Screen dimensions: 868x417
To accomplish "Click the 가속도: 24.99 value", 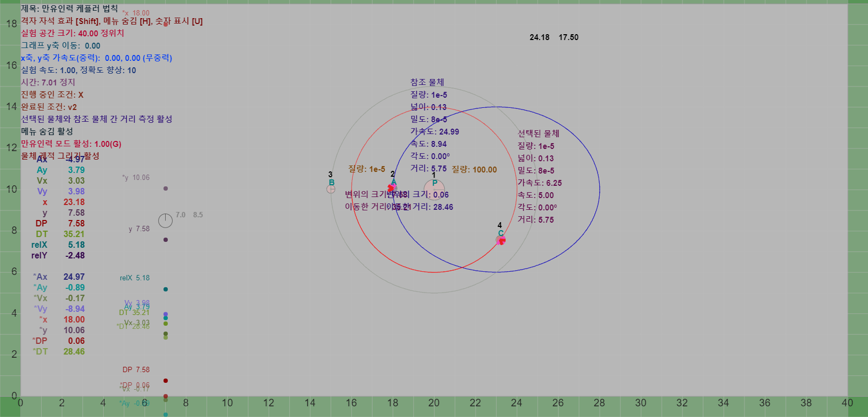I will pyautogui.click(x=435, y=131).
